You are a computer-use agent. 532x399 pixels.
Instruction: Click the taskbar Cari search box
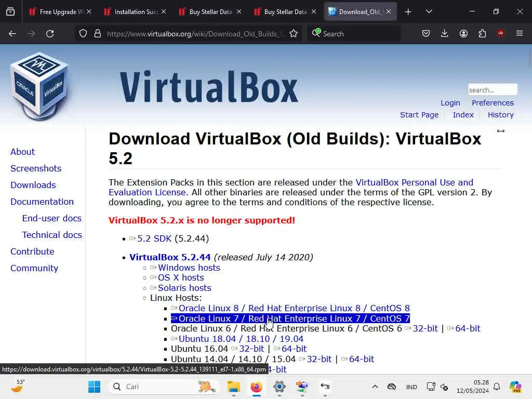coord(164,387)
